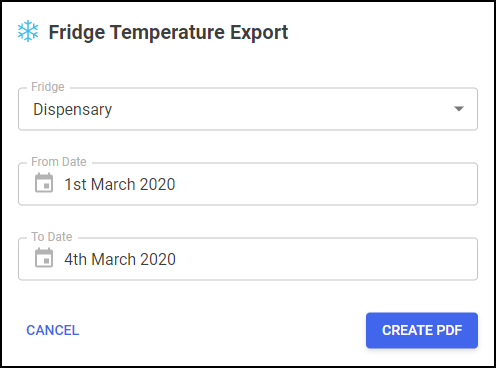Click the 1st March 2020 date text

120,184
